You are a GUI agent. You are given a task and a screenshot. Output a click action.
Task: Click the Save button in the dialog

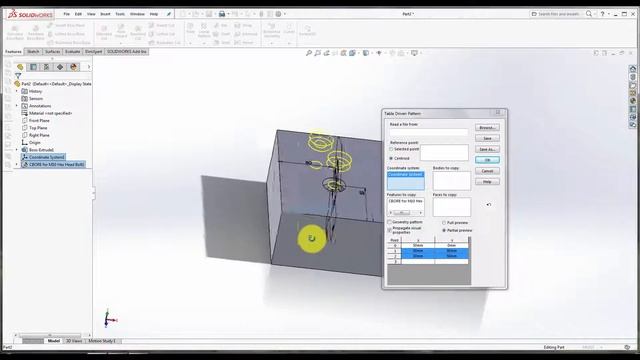pyautogui.click(x=487, y=138)
